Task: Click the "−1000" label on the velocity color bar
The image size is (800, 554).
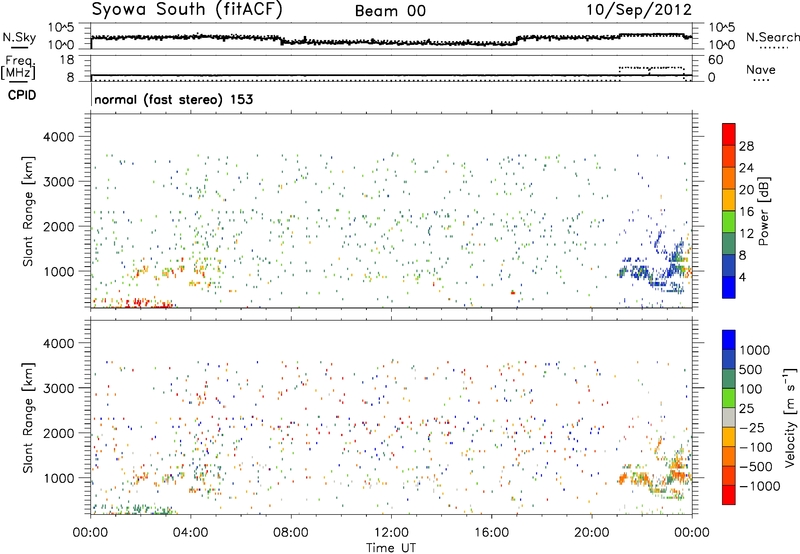Action: point(759,486)
